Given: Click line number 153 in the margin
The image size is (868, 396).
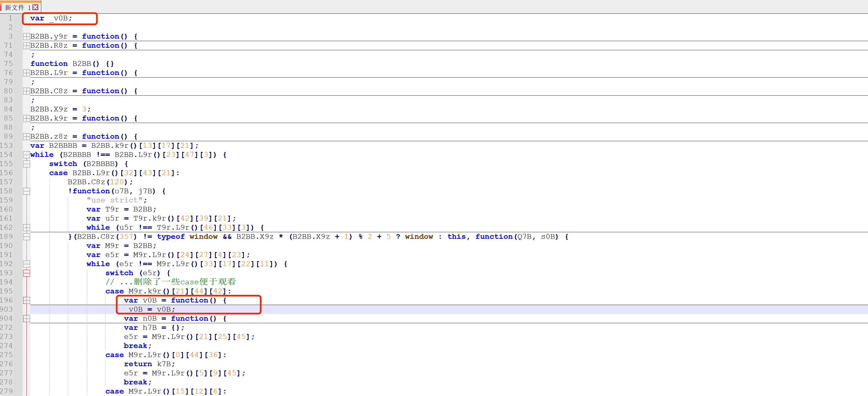Looking at the screenshot, I should [7, 146].
